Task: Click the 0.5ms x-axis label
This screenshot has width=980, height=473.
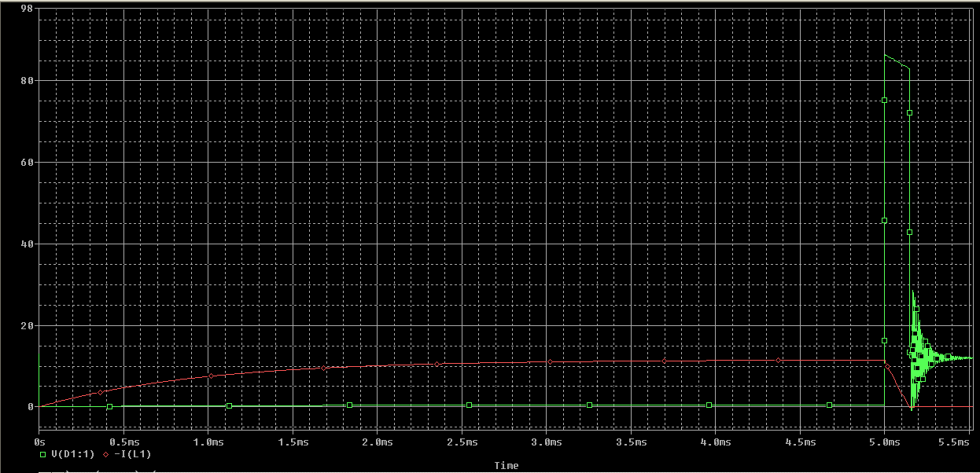Action: (124, 442)
